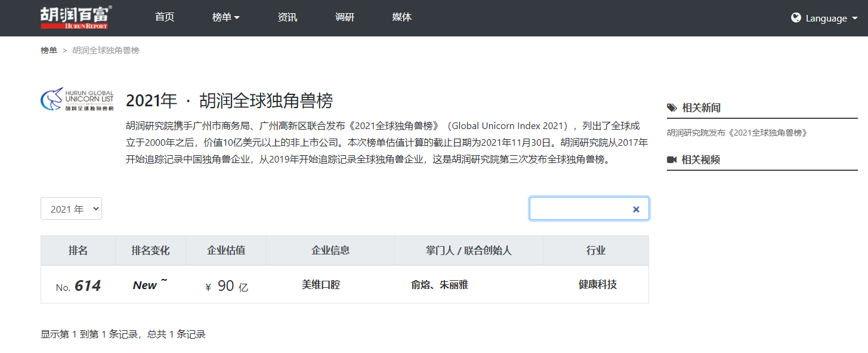Viewport: 868px width, 353px height.
Task: Click the 相关新闻 section heading
Action: pos(702,108)
